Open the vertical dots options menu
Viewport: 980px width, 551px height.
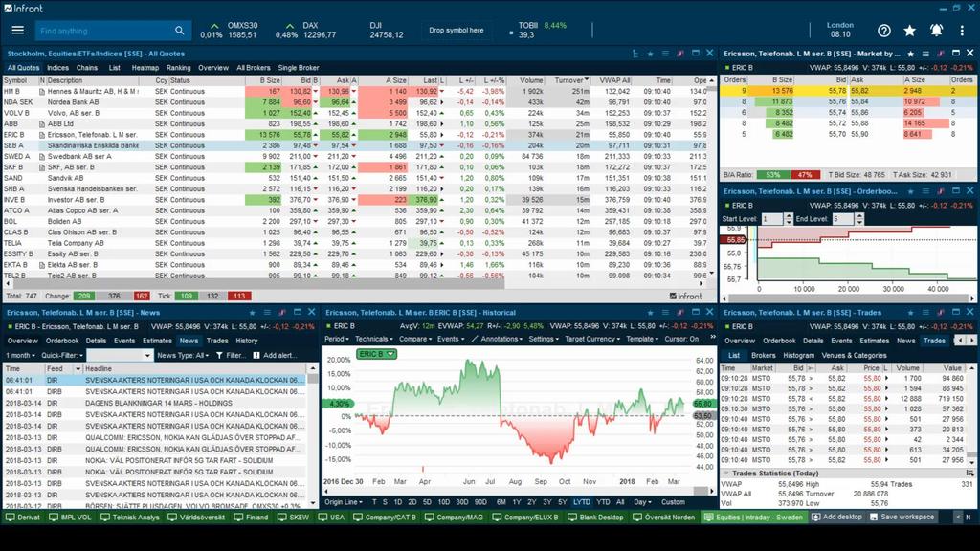pyautogui.click(x=962, y=31)
